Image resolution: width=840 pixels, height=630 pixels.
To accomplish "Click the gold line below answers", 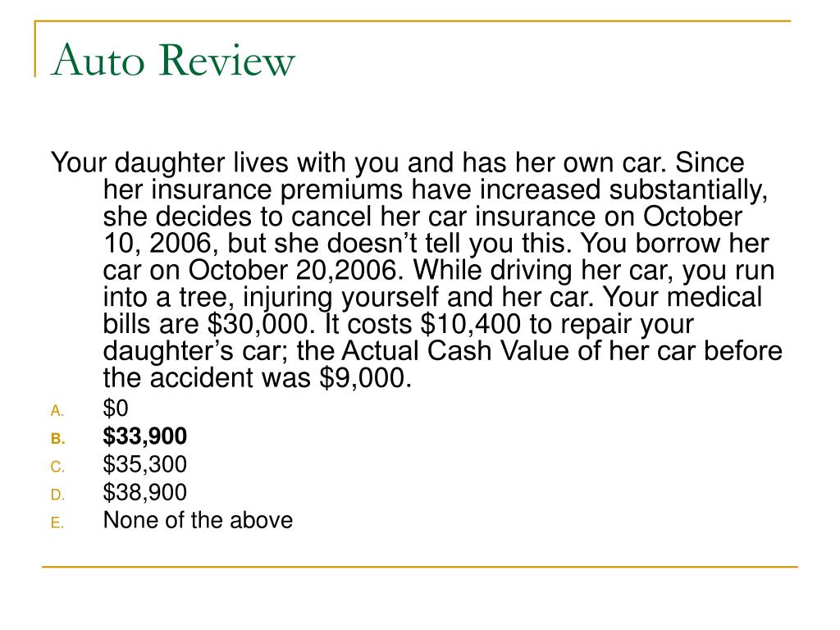I will (420, 566).
